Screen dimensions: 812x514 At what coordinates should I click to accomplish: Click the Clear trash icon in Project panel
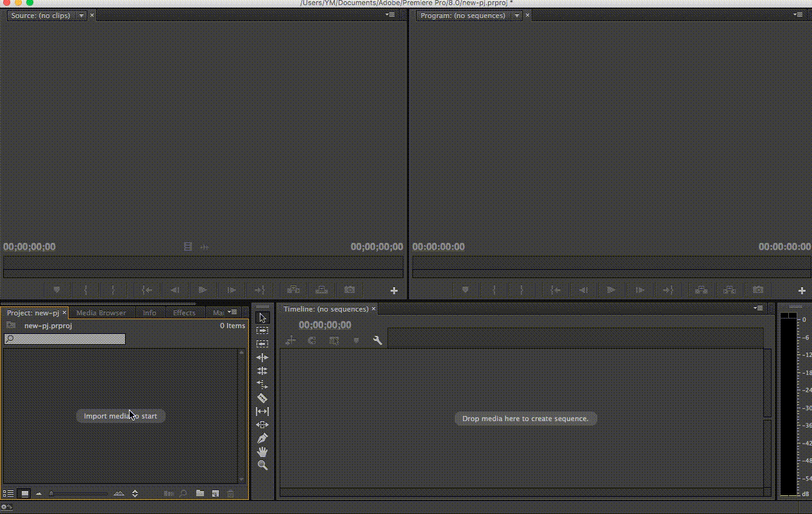pyautogui.click(x=231, y=493)
